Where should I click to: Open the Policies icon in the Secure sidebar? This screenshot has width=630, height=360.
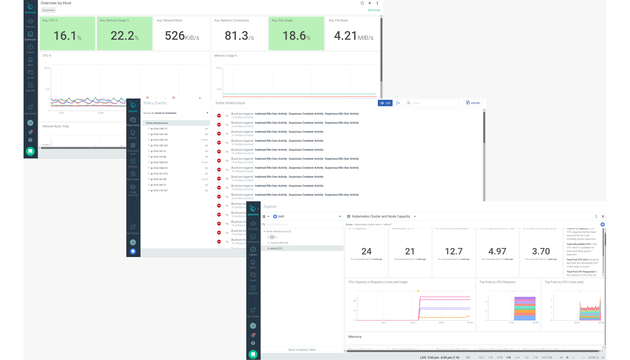[x=133, y=134]
